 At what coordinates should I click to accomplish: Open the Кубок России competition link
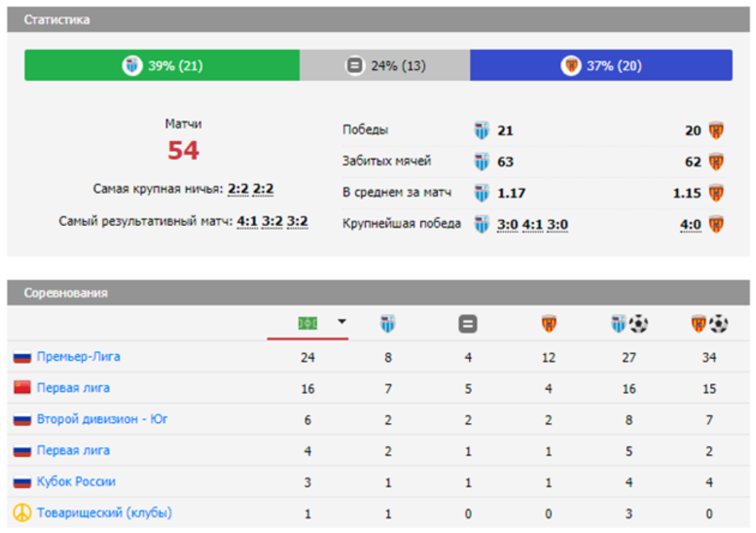click(76, 481)
